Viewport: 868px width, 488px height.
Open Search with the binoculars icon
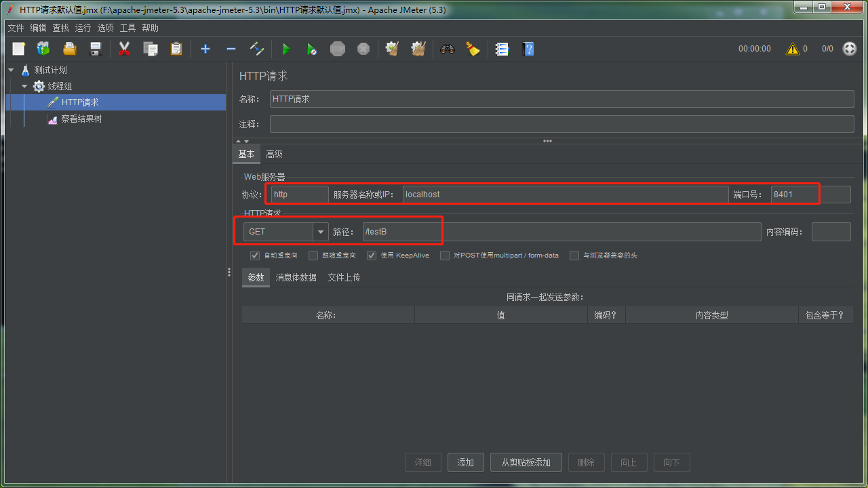tap(447, 49)
